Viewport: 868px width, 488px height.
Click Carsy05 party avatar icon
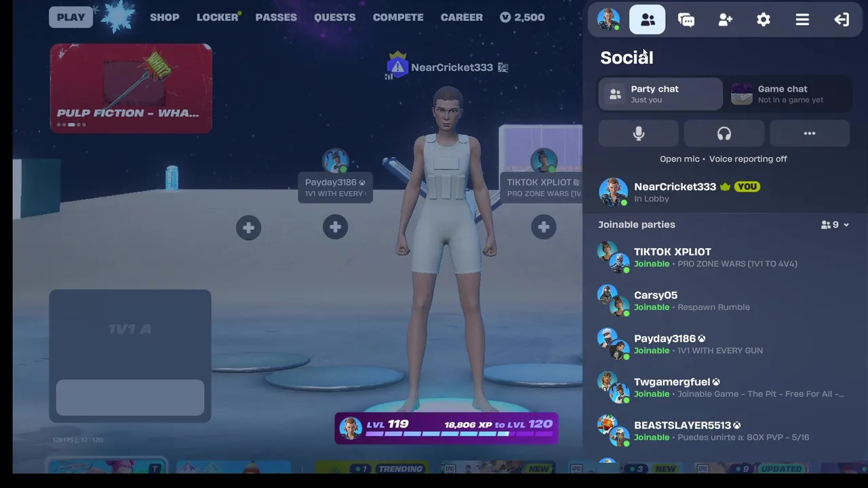click(x=613, y=300)
